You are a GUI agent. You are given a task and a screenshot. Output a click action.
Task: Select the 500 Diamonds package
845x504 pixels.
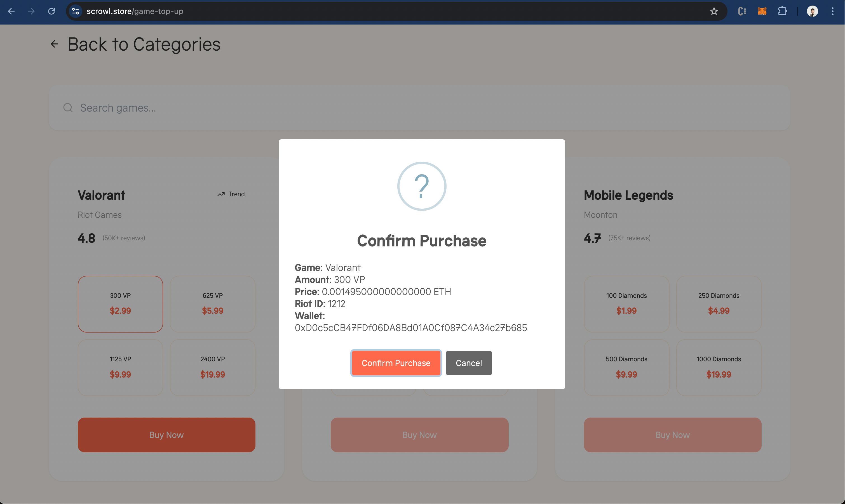[x=626, y=368]
